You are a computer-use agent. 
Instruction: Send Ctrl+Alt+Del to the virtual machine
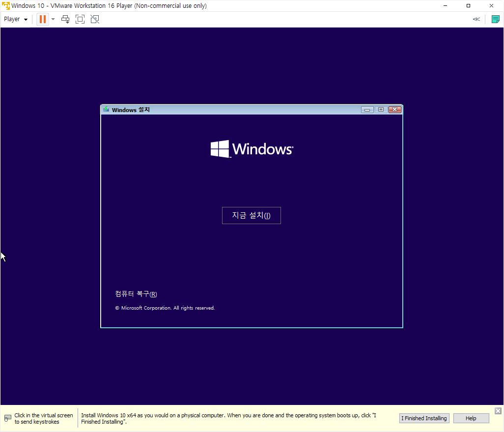65,19
